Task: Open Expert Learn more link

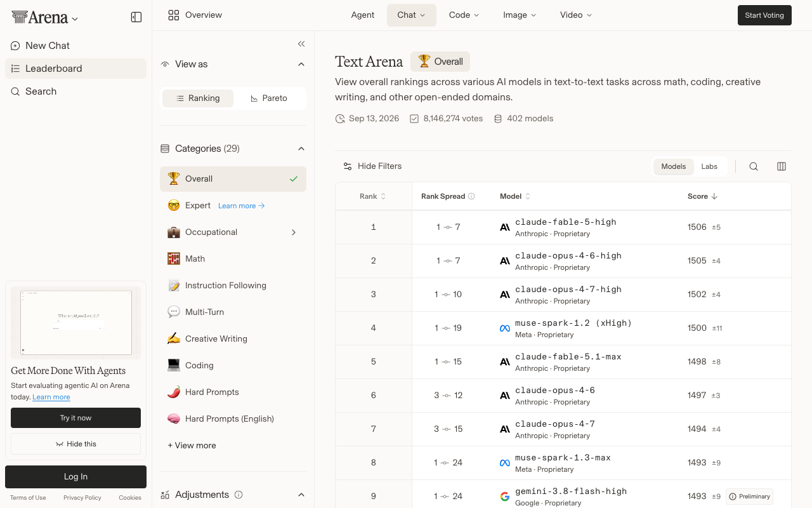Action: point(242,206)
